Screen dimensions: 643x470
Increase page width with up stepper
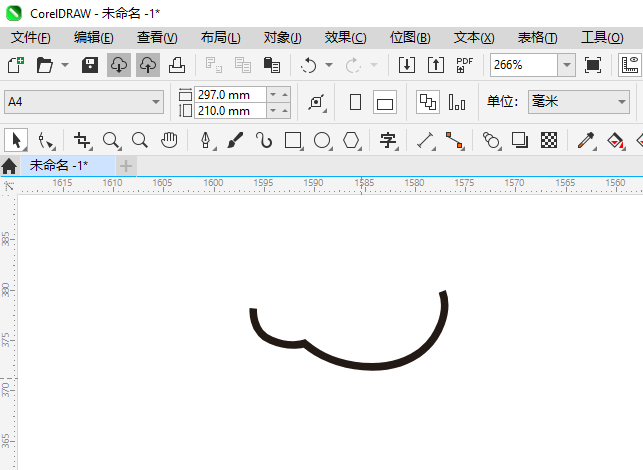(x=285, y=95)
